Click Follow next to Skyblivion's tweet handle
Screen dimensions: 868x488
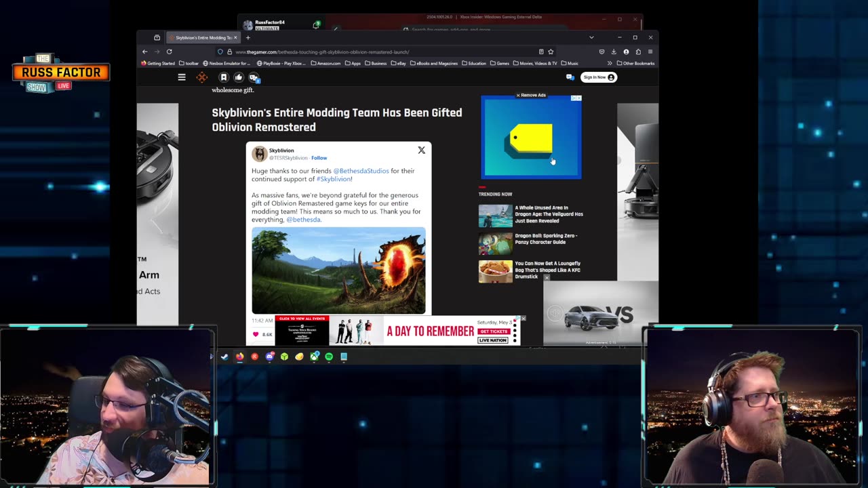point(319,158)
